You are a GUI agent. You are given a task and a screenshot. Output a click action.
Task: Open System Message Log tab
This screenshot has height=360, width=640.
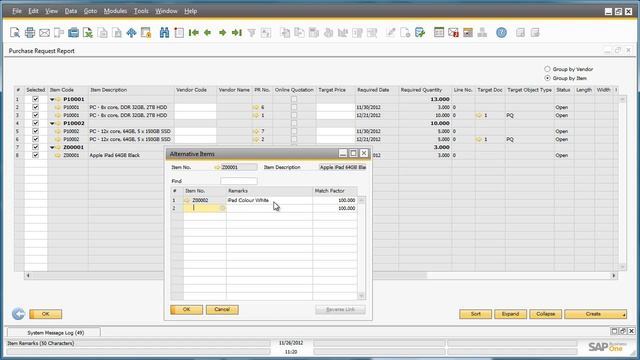tap(54, 333)
